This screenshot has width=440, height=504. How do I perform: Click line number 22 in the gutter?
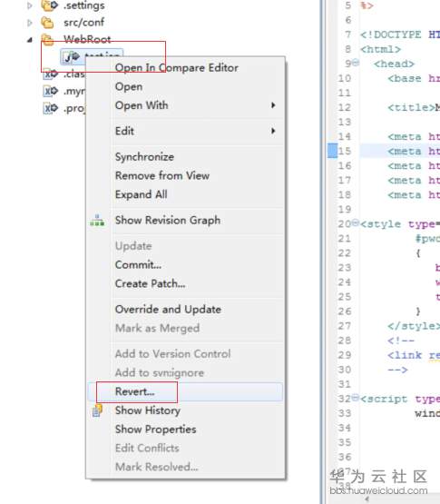(345, 253)
